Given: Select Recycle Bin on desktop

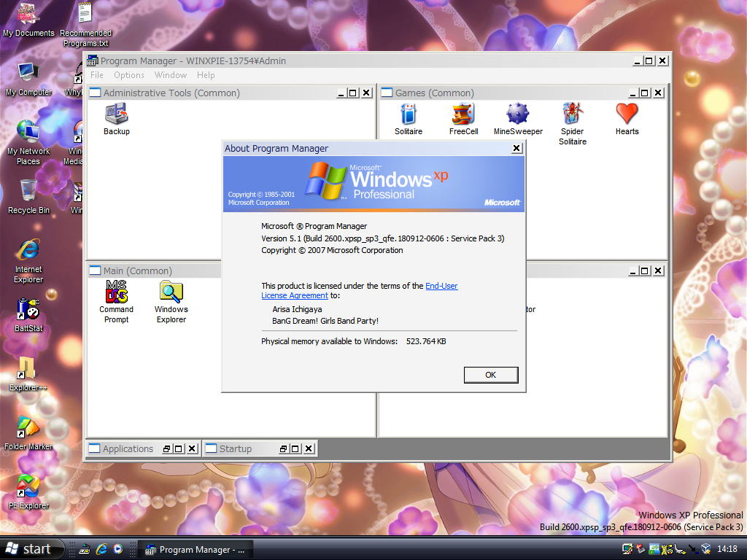Looking at the screenshot, I should (x=28, y=197).
